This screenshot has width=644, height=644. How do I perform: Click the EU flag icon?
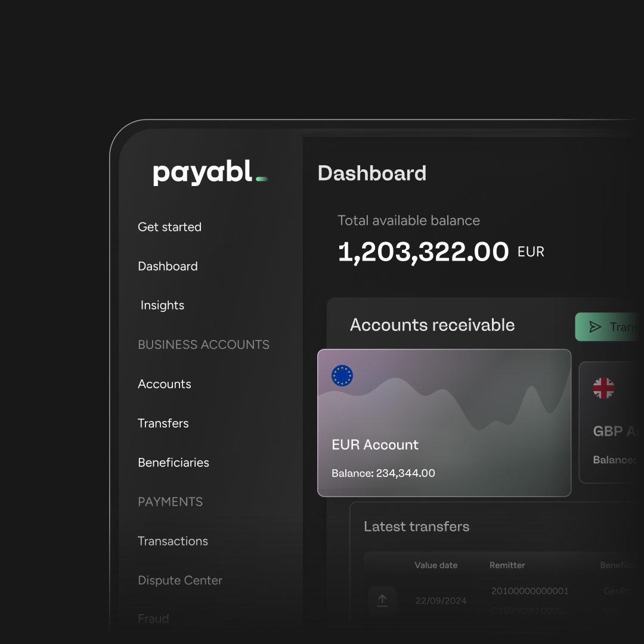click(342, 376)
